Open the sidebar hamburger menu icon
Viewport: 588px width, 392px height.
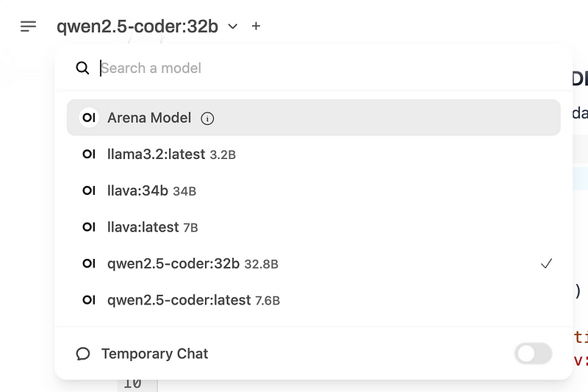28,26
